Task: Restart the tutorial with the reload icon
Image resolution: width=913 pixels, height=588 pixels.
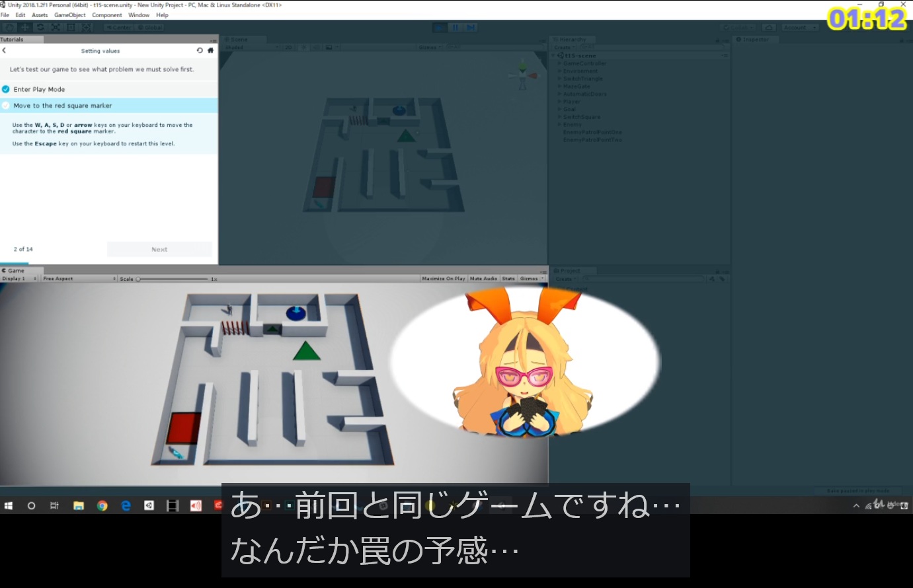Action: [x=200, y=50]
